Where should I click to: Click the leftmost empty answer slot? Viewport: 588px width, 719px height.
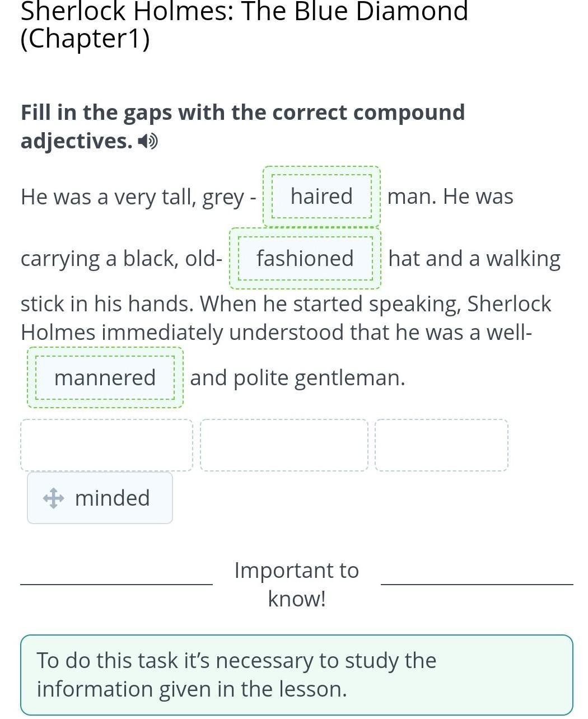(106, 445)
